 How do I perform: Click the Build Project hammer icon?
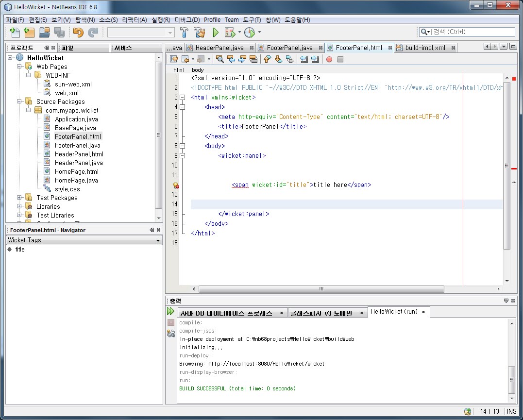[x=184, y=33]
